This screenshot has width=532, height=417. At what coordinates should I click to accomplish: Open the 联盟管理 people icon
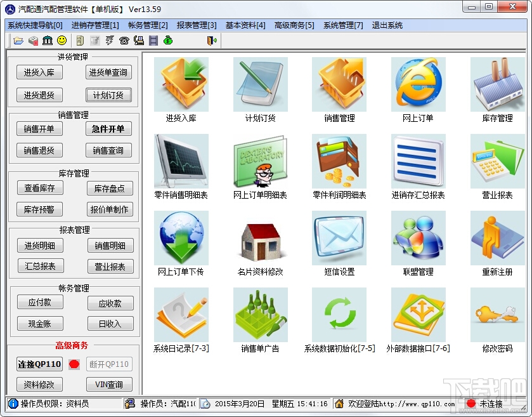point(418,238)
